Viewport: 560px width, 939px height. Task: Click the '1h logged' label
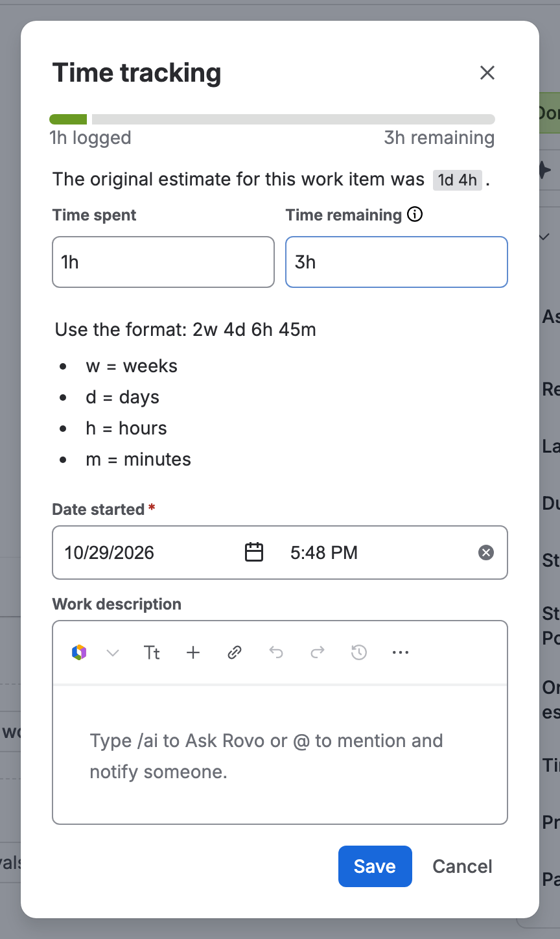coord(90,137)
